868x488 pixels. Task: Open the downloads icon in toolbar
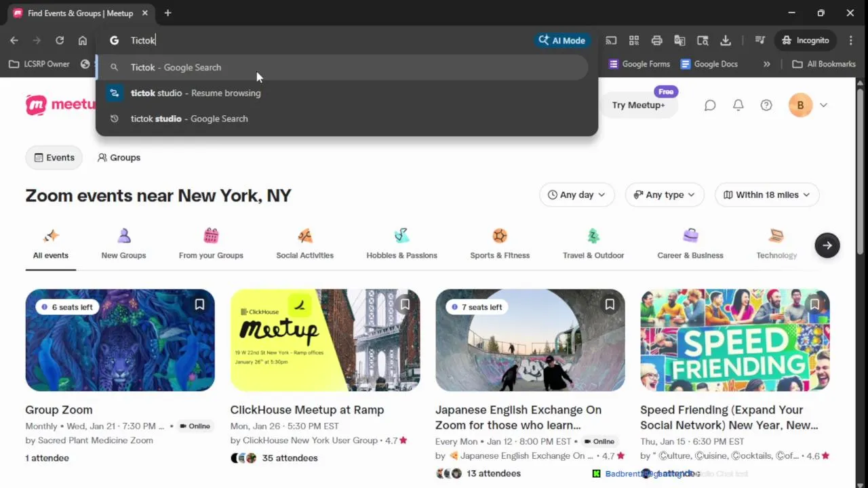726,41
